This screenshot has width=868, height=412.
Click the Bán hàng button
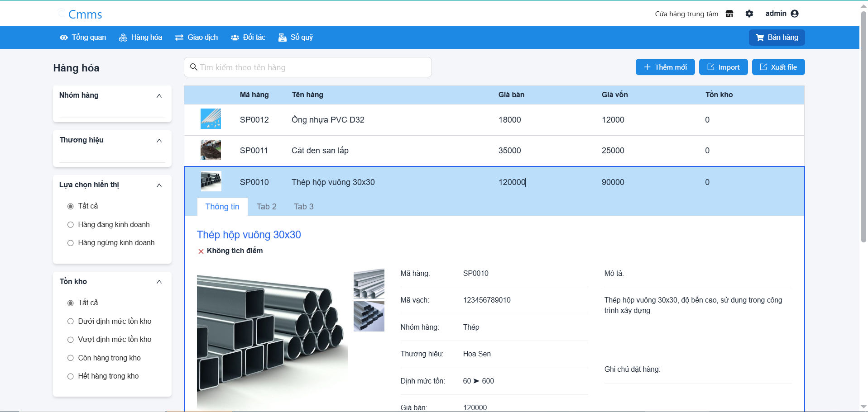click(777, 38)
